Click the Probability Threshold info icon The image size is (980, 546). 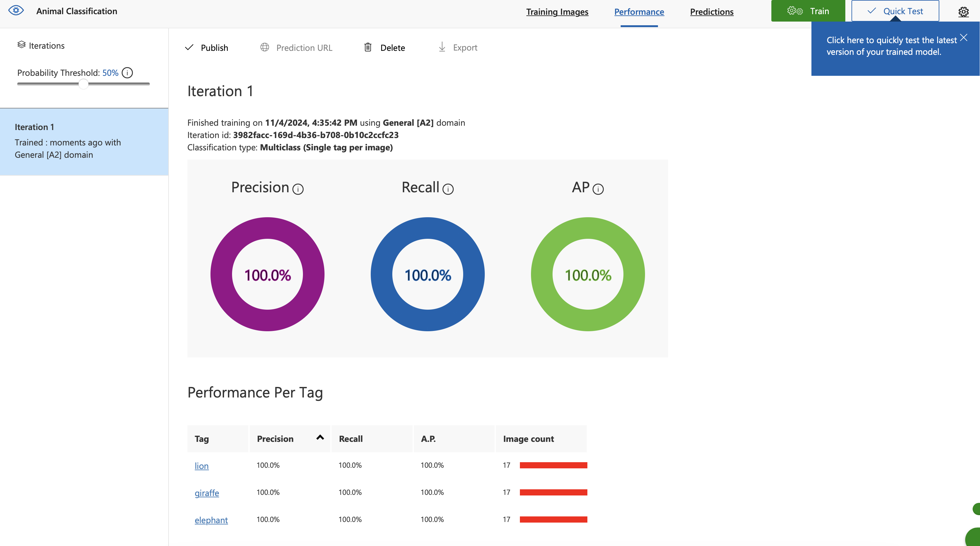(128, 73)
